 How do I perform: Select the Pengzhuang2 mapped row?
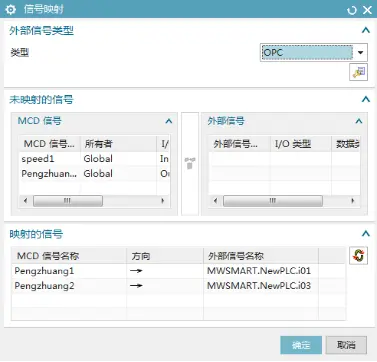[x=178, y=286]
